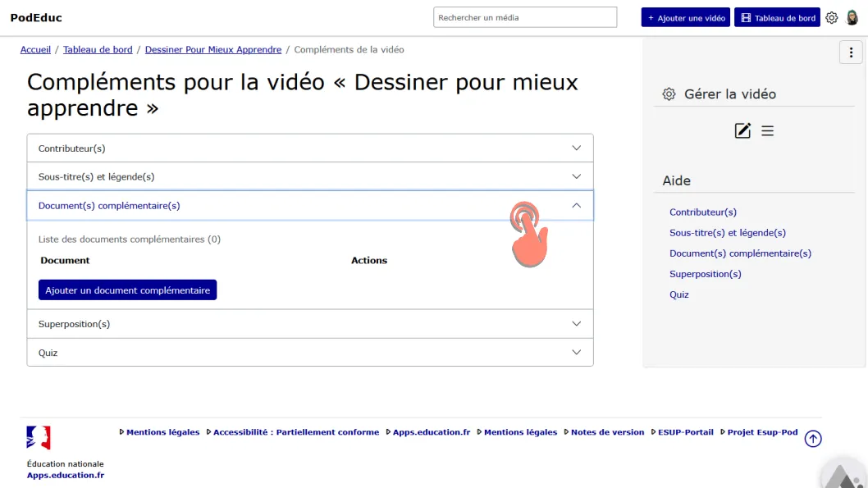Open the Tableau de bord button in header
This screenshot has height=488, width=868.
pos(777,18)
